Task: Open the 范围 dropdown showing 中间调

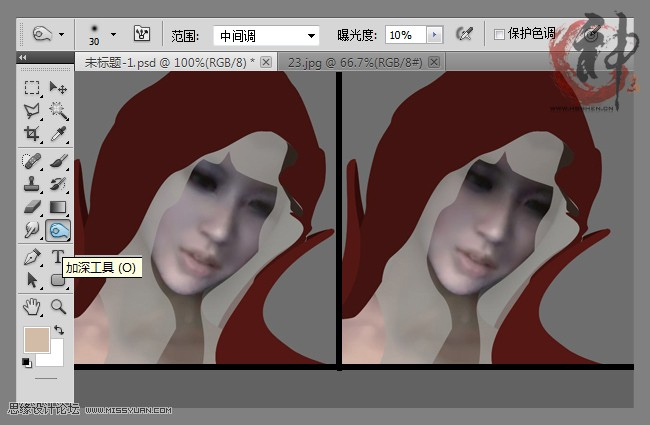Action: (x=266, y=36)
